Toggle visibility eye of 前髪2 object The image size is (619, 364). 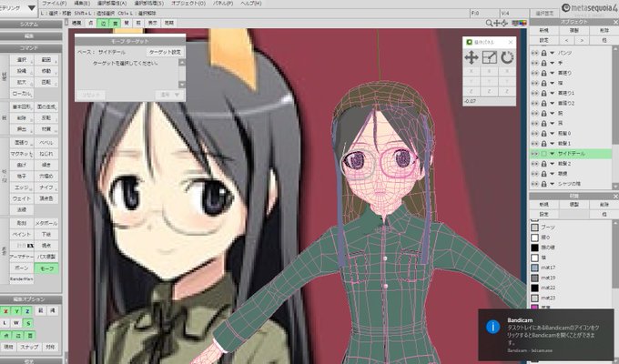[x=535, y=164]
